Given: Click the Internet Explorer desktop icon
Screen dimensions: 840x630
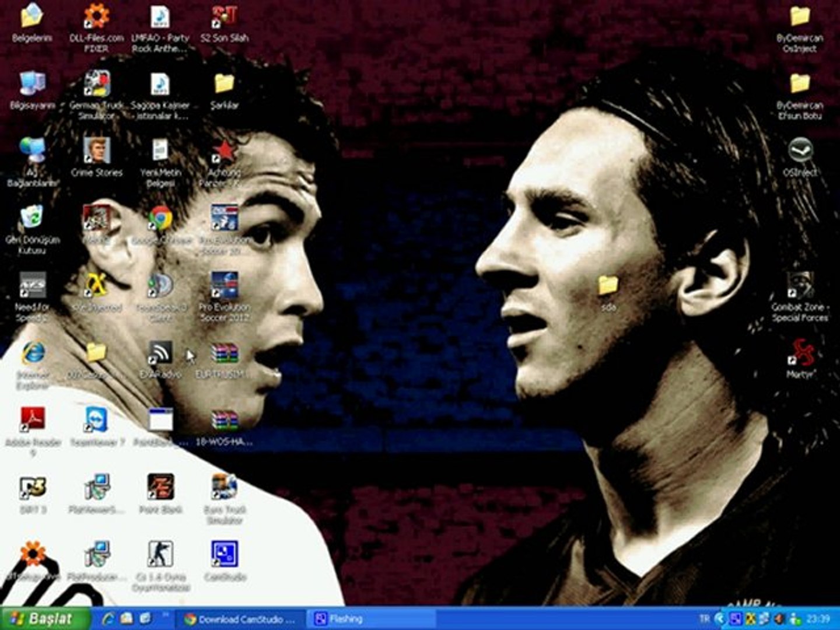Looking at the screenshot, I should [33, 353].
